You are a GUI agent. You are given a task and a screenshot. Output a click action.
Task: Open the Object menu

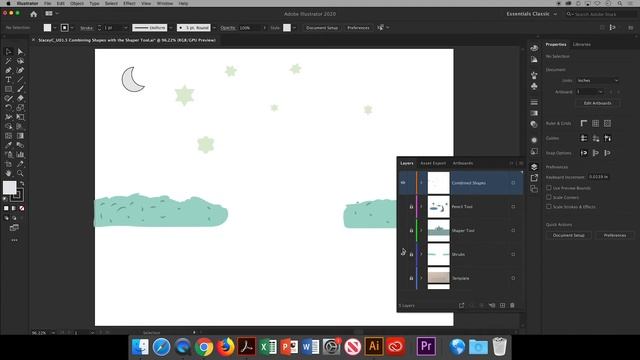(77, 3)
